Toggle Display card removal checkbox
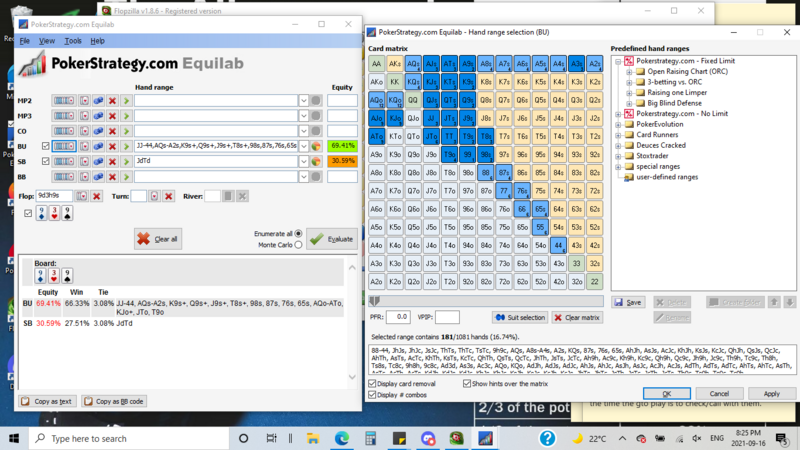The image size is (800, 450). 372,384
